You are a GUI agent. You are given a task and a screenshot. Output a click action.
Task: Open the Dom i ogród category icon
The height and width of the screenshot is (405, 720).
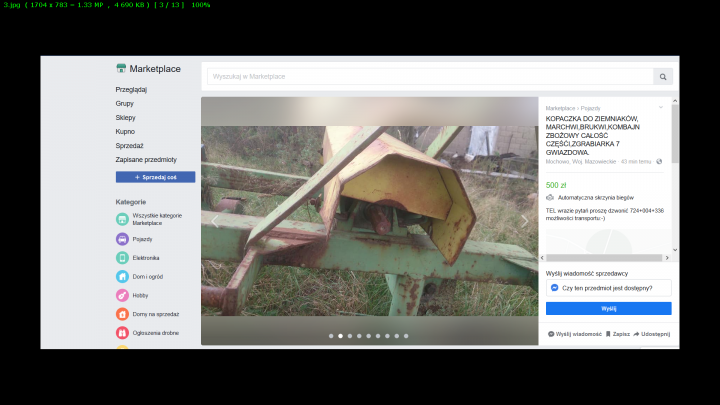coord(122,276)
